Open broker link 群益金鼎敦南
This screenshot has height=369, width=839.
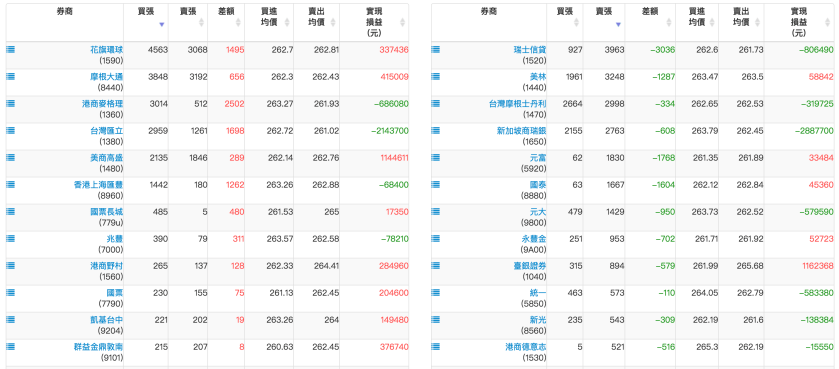tap(98, 347)
